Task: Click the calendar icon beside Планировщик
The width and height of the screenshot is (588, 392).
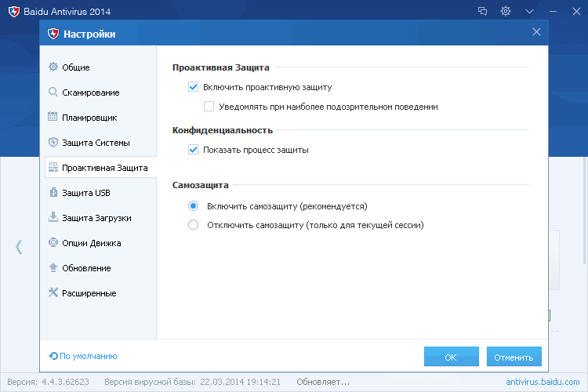Action: click(x=53, y=117)
